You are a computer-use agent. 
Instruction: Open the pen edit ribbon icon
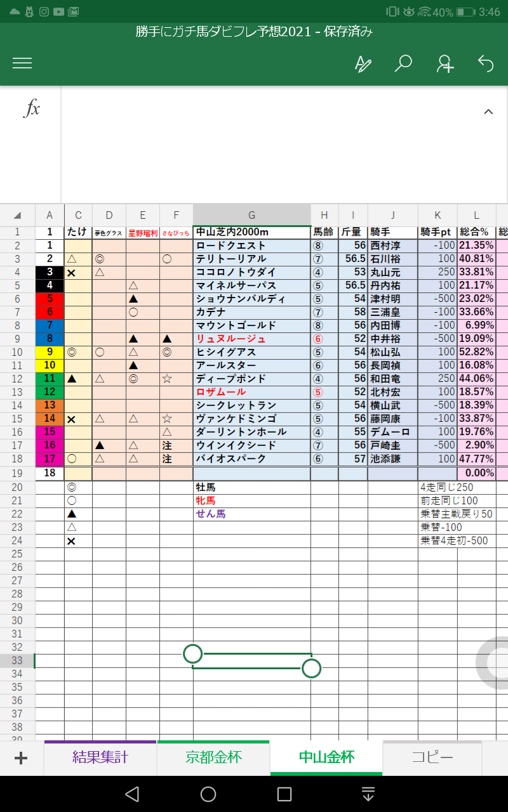point(363,63)
